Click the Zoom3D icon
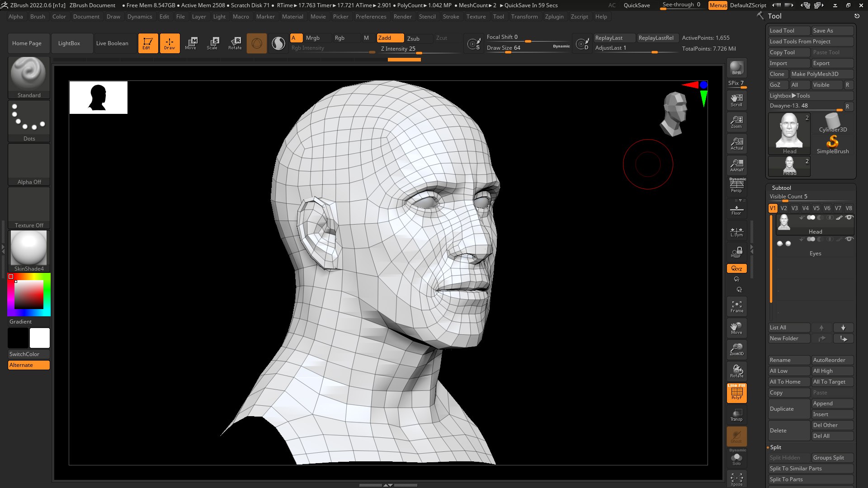 pyautogui.click(x=736, y=350)
